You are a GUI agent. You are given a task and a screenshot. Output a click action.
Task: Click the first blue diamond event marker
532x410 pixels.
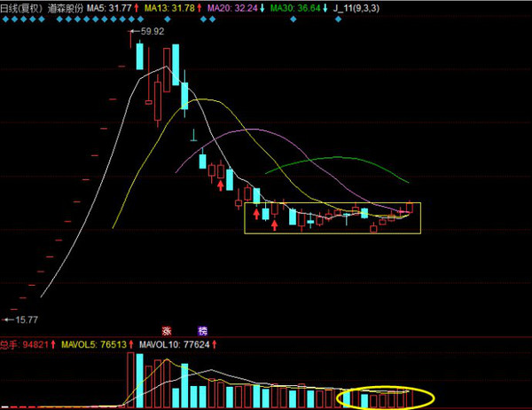point(5,18)
